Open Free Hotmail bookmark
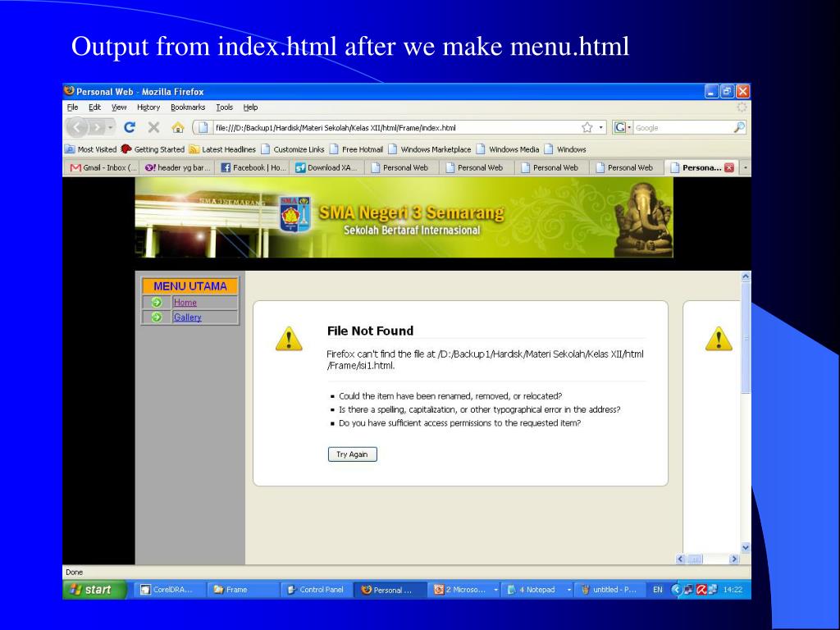The height and width of the screenshot is (630, 840). click(357, 149)
